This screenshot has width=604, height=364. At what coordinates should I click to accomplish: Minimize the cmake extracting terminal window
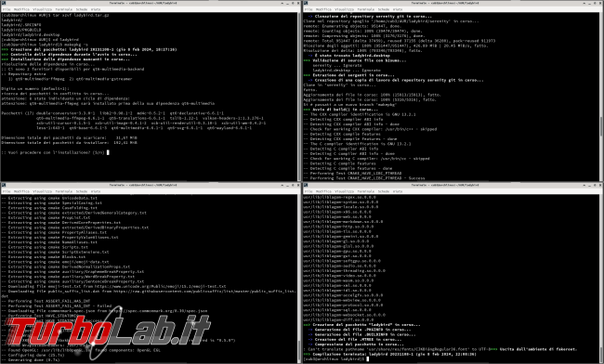tap(287, 185)
